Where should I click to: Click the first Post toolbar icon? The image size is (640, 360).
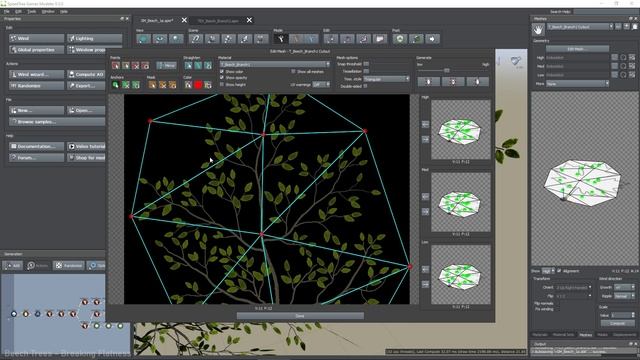(400, 39)
